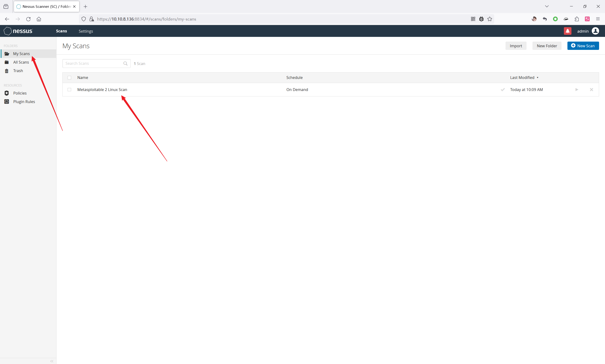The width and height of the screenshot is (605, 364).
Task: Open a new browser tab
Action: [x=85, y=7]
